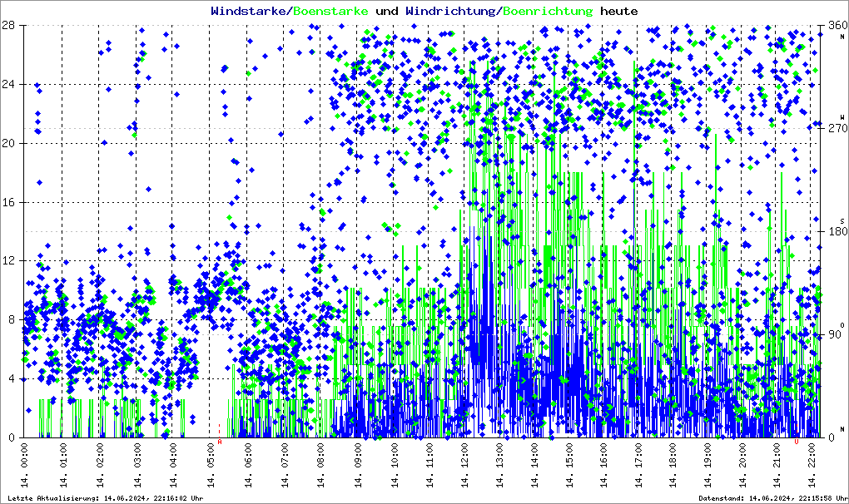
Task: Click the compass 'O' label near 90
Action: tap(842, 324)
